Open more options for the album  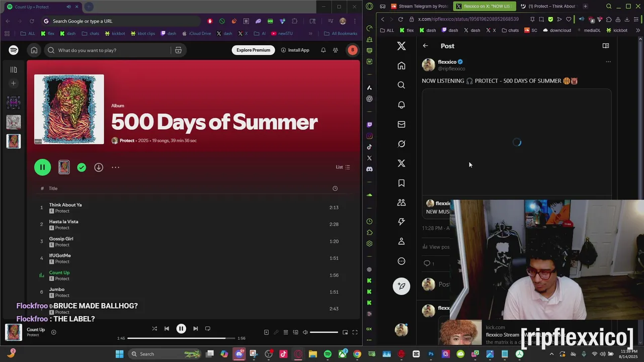115,167
